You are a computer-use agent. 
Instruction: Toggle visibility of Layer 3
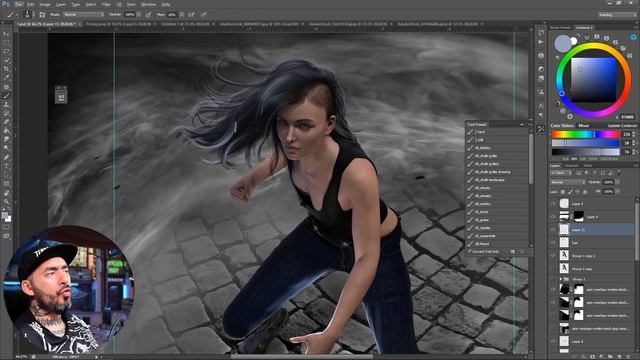point(553,203)
